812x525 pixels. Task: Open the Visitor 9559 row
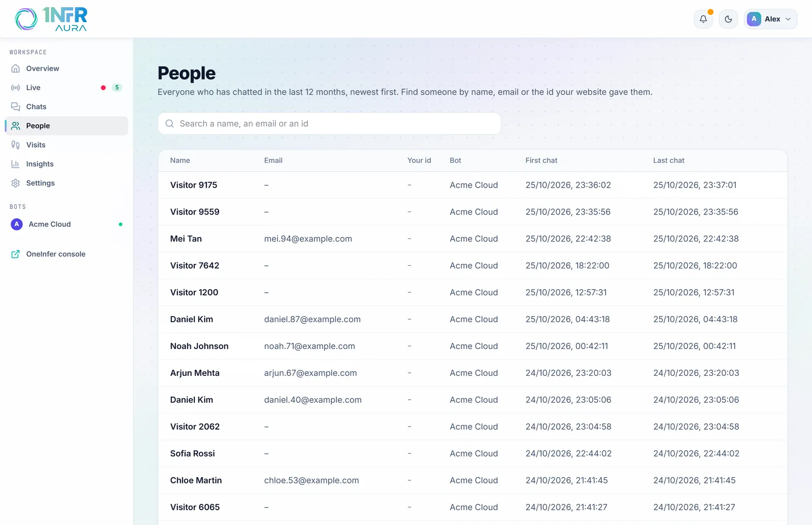pos(472,212)
